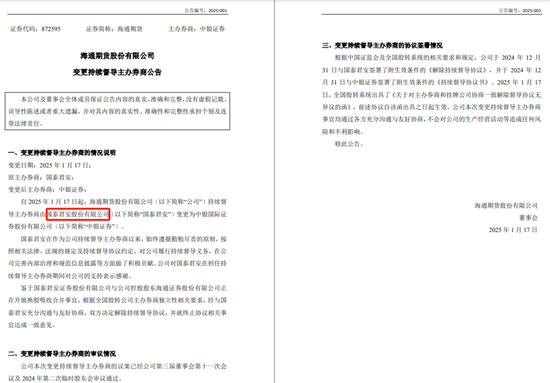The image size is (550, 383).
Task: Click the line "原主办券商：国泰君安；"
Action: (41, 177)
